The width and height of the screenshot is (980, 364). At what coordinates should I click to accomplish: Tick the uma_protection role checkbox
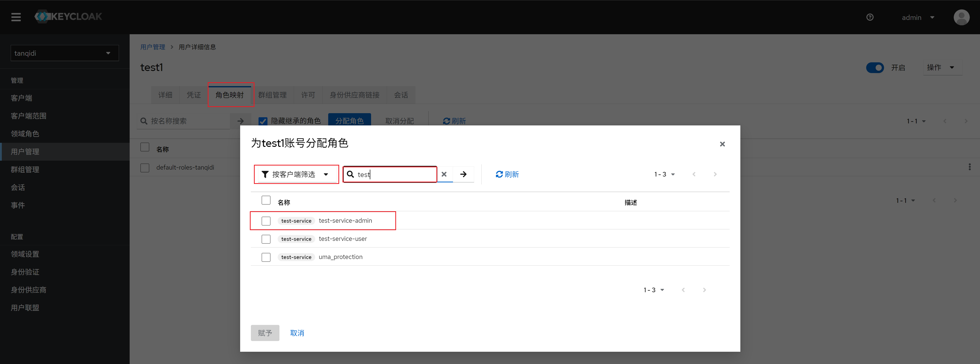pyautogui.click(x=266, y=257)
